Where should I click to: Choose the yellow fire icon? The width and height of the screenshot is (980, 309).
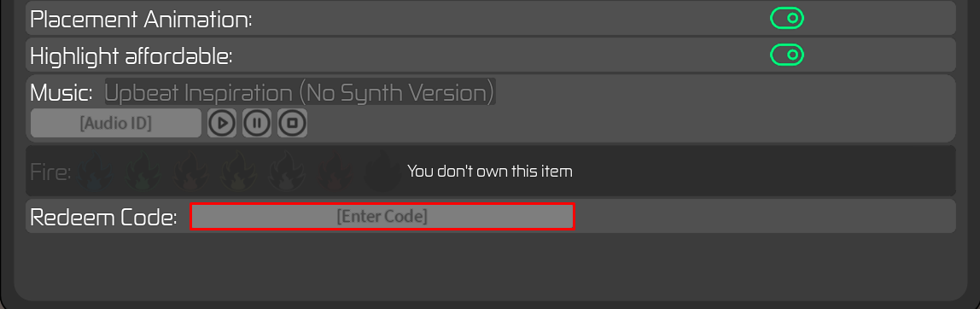pos(239,172)
